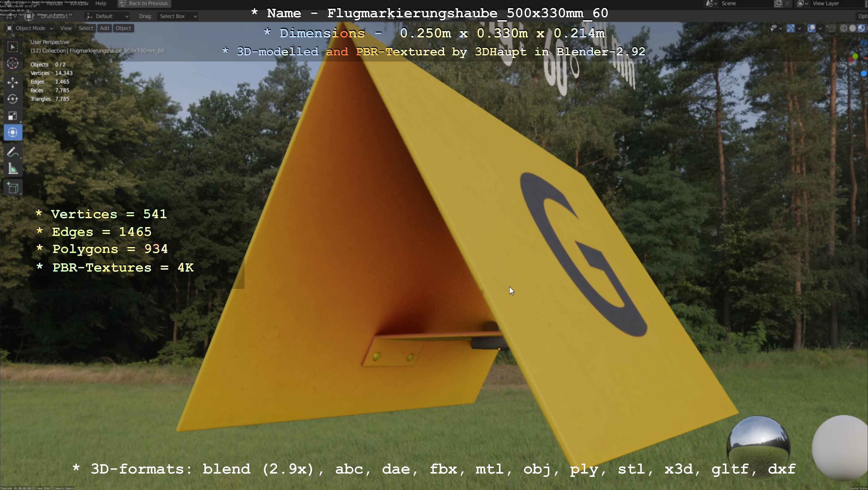Choose the Scale tool
This screenshot has height=490, width=868.
tap(13, 116)
